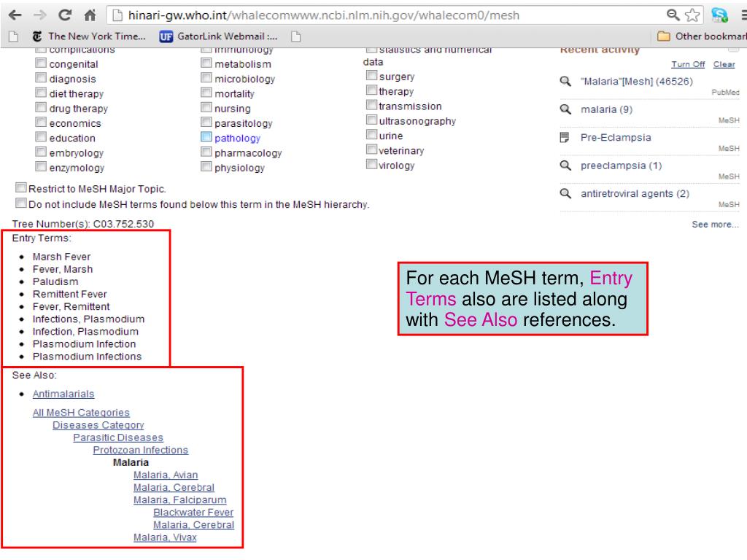Viewport: 747px width, 560px height.
Task: Open the Malaria, Avian term
Action: 166,475
